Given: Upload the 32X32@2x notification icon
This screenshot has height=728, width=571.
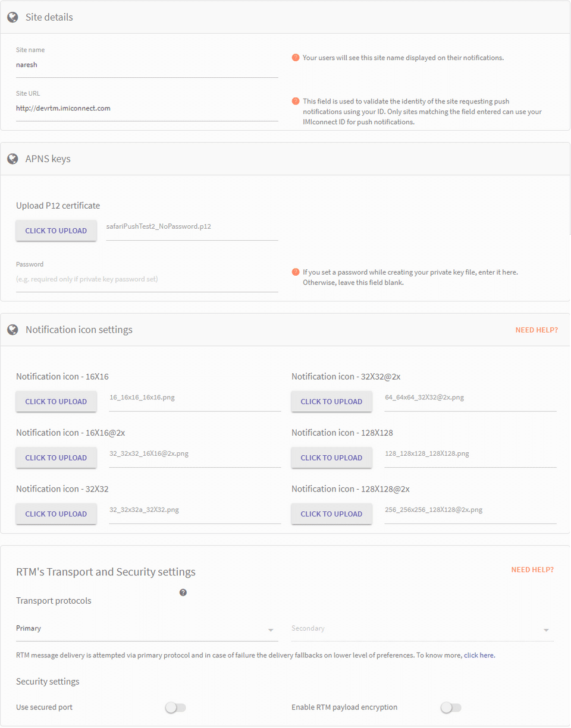Looking at the screenshot, I should [331, 402].
